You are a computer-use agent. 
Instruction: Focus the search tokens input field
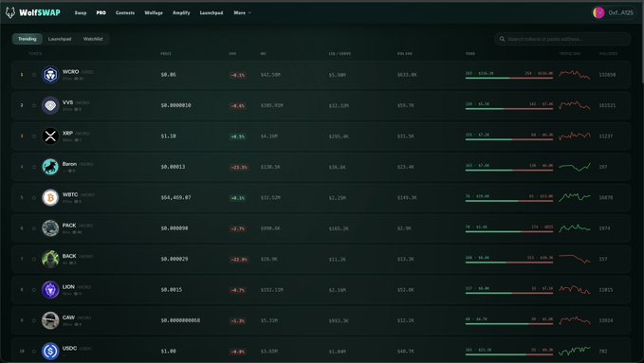pos(562,39)
